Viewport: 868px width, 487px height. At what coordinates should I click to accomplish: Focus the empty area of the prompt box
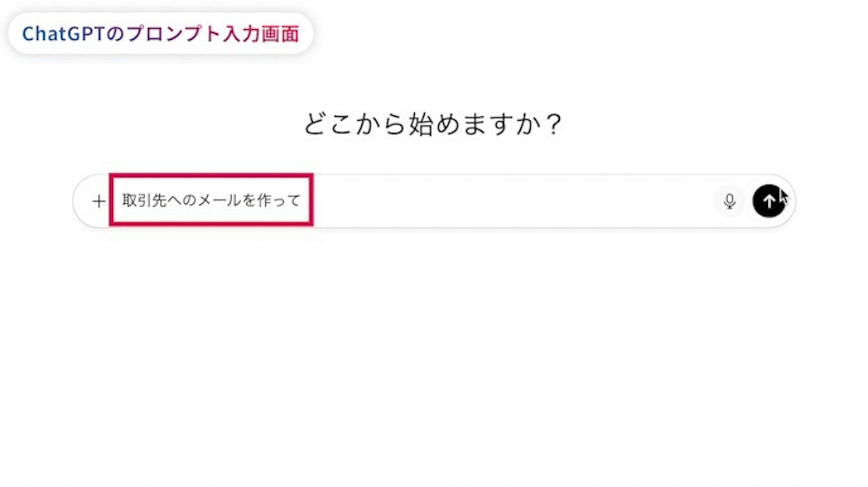(x=505, y=201)
